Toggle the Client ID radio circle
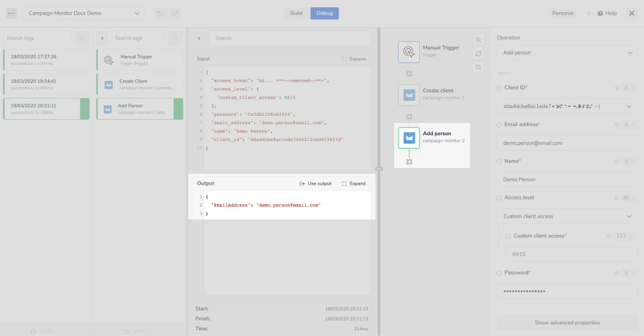The height and width of the screenshot is (336, 644). coord(499,88)
